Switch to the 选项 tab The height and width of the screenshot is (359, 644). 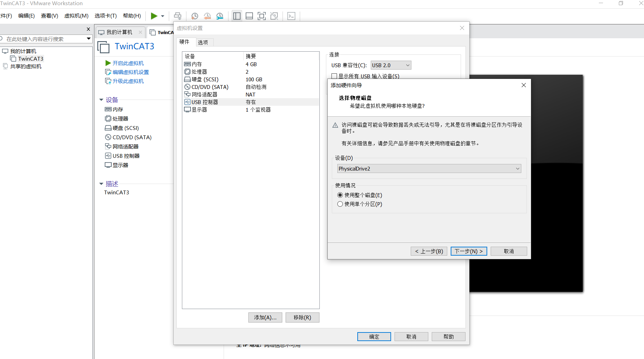[x=203, y=42]
